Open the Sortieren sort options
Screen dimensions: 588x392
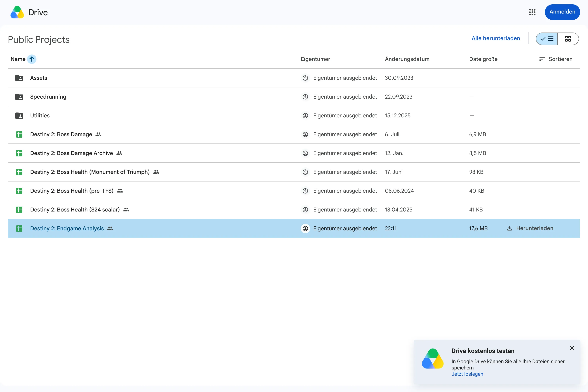[x=556, y=59]
